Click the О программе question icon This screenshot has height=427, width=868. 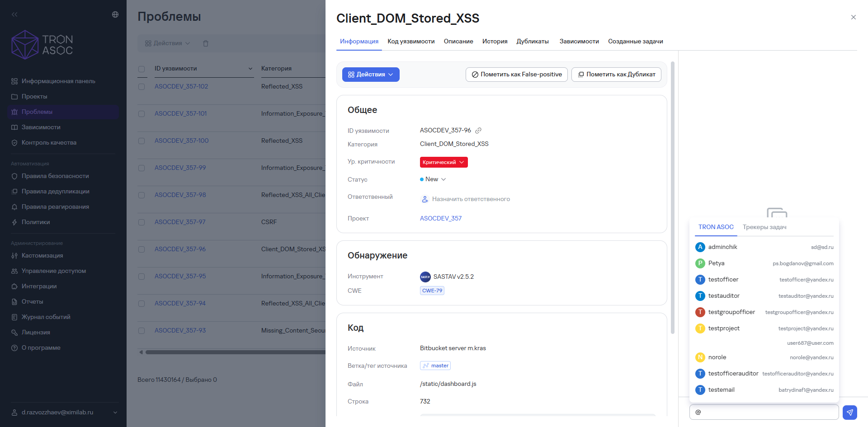14,348
